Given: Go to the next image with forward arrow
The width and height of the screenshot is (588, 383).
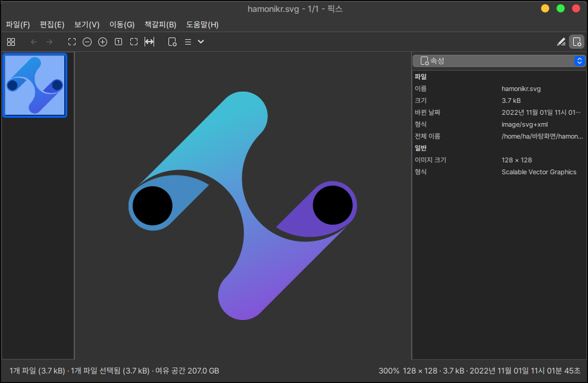Looking at the screenshot, I should 49,42.
